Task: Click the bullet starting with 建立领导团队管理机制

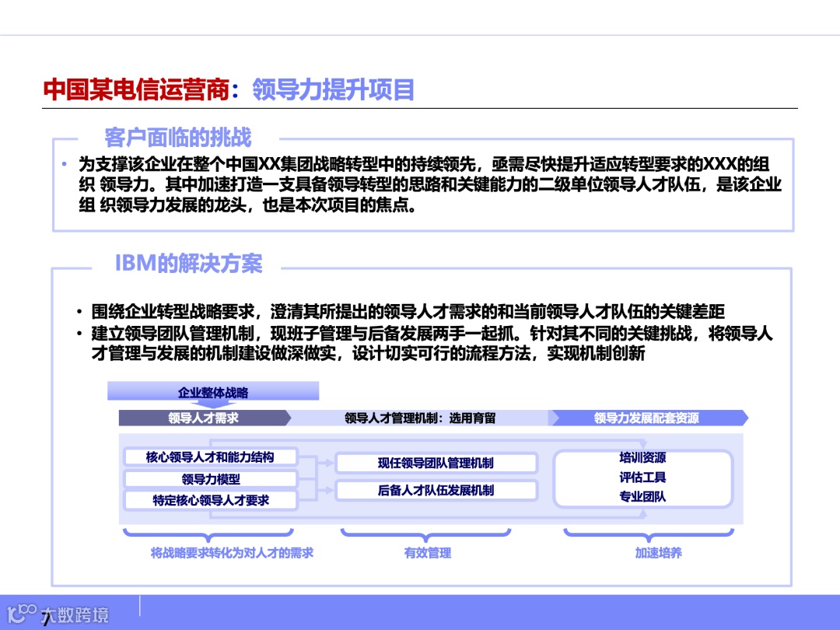Action: pos(431,344)
